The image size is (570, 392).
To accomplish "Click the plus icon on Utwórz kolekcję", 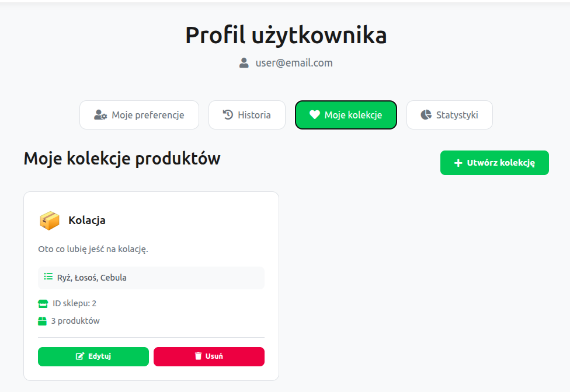I will pyautogui.click(x=457, y=163).
